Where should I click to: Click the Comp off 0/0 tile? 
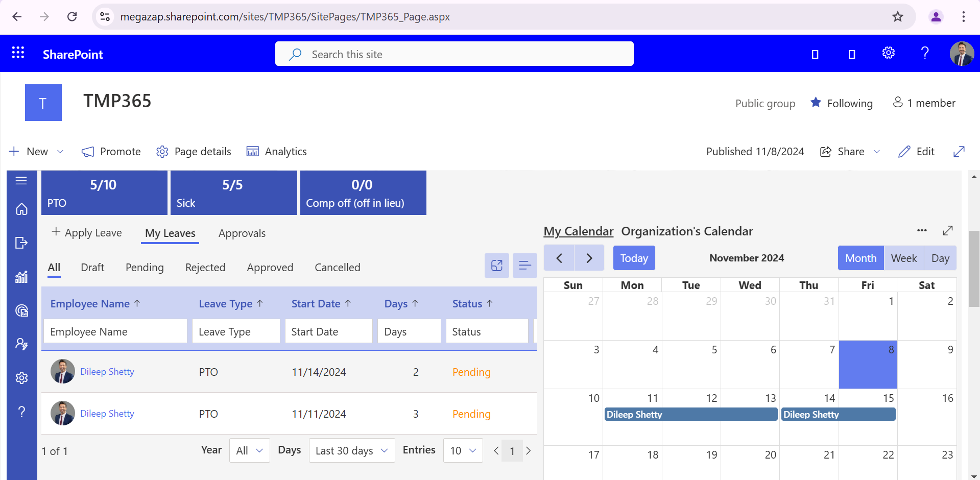pyautogui.click(x=363, y=193)
